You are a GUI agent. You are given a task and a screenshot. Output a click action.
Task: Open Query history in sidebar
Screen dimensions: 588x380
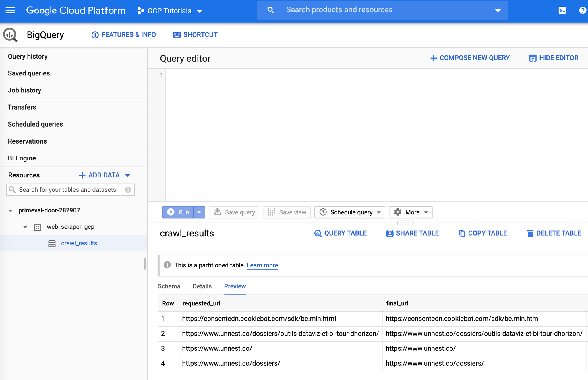click(x=73, y=57)
